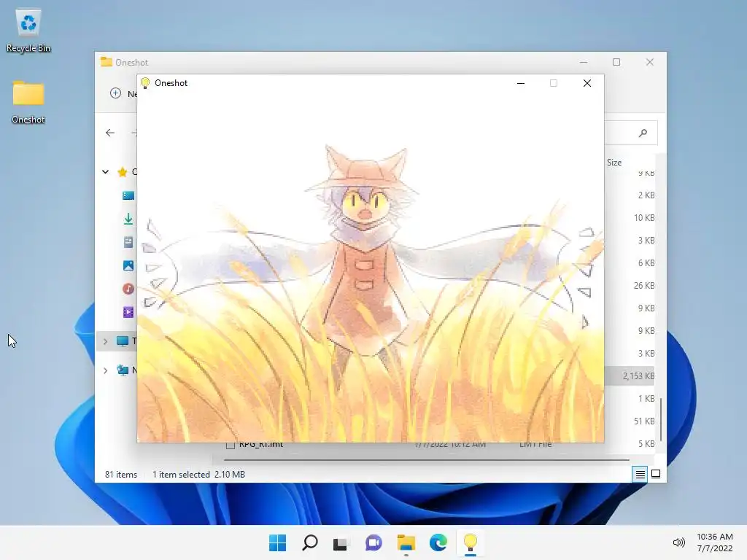Viewport: 747px width, 560px height.
Task: Open Task View on the taskbar
Action: 341,542
